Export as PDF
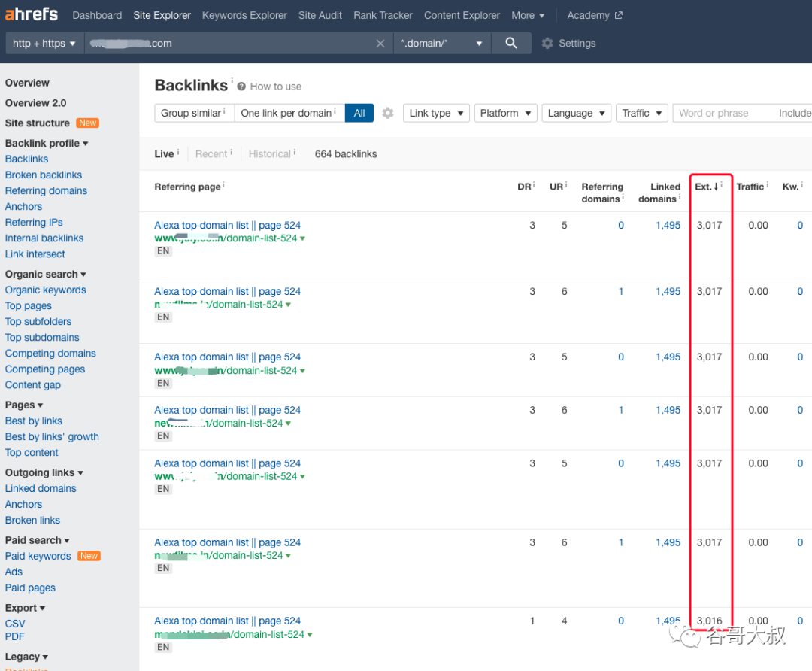The image size is (812, 671). [x=14, y=637]
